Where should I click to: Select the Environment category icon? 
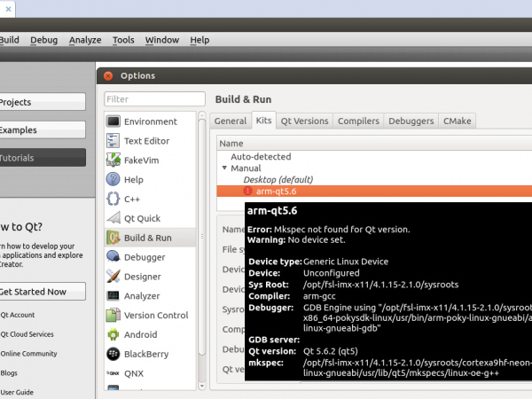tap(113, 121)
